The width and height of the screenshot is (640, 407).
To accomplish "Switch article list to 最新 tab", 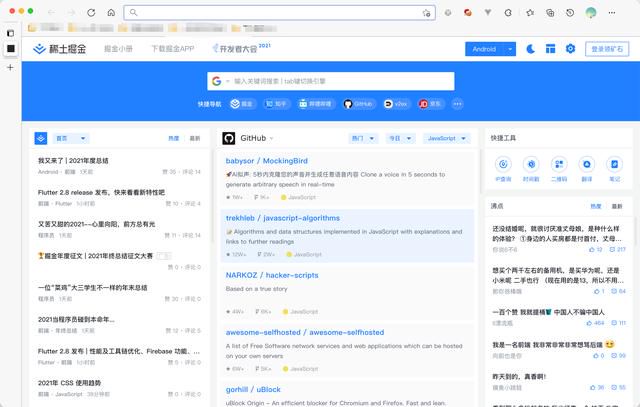I will pos(195,138).
